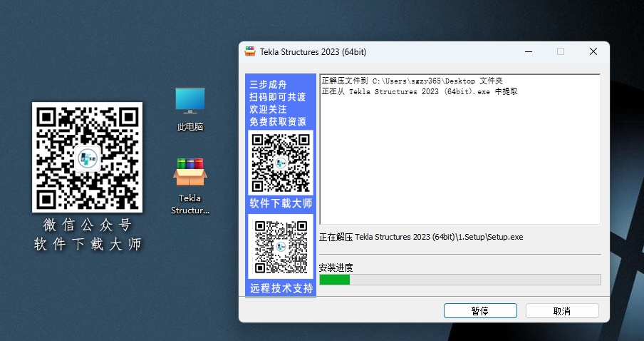Click the 扫码即可共渡 line in blue panel
The height and width of the screenshot is (341, 644).
[278, 97]
